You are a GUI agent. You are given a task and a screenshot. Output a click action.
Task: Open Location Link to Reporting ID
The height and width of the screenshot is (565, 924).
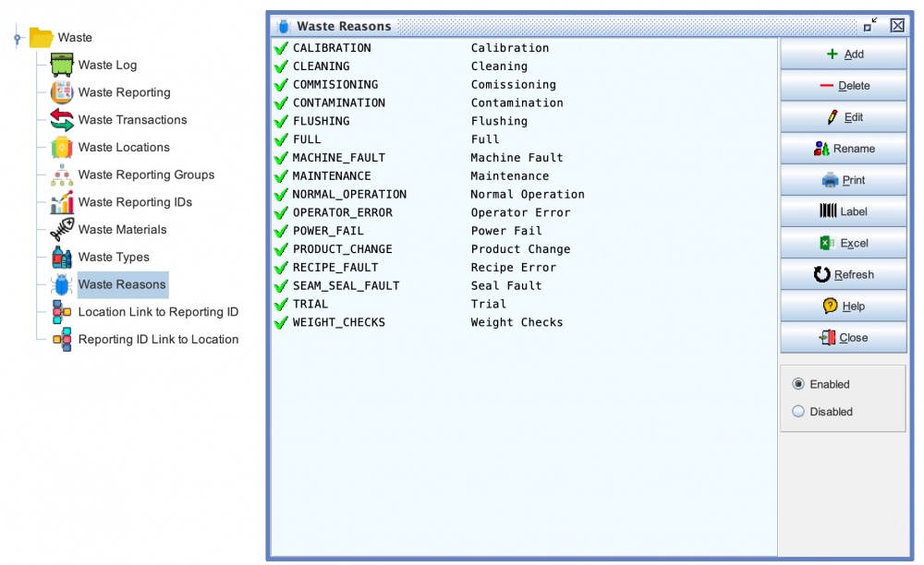coord(157,312)
